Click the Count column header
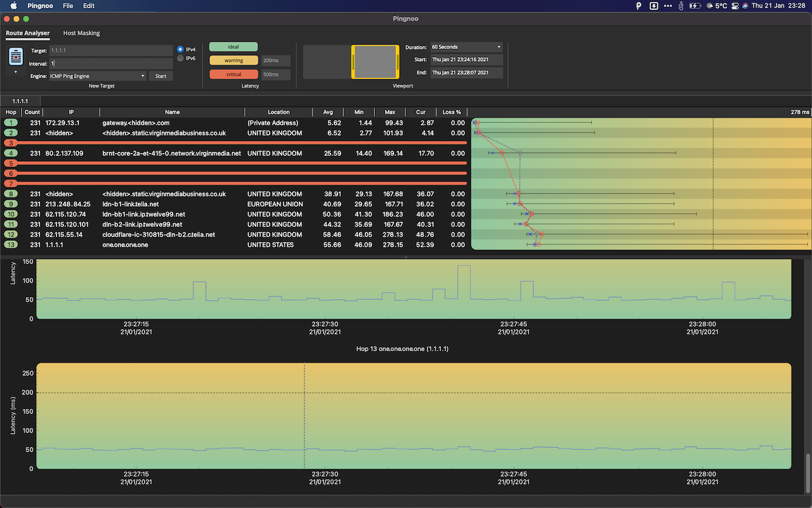The height and width of the screenshot is (508, 812). [x=32, y=112]
